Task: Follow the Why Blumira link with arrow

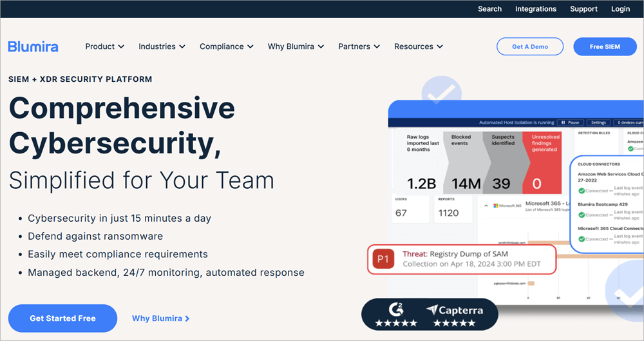Action: 160,318
